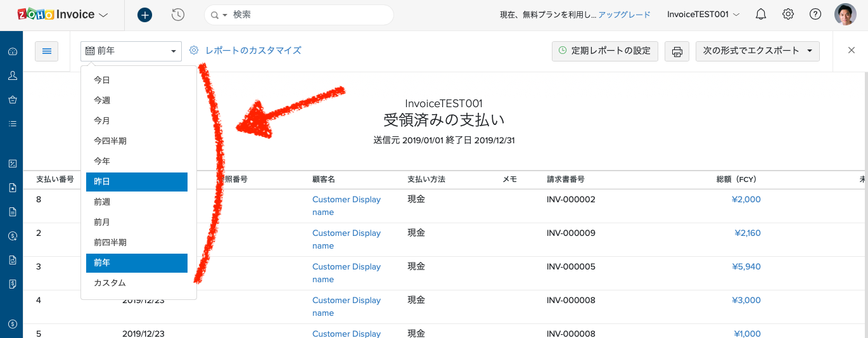Open the ¥2,000 amount link
The height and width of the screenshot is (338, 868).
746,199
